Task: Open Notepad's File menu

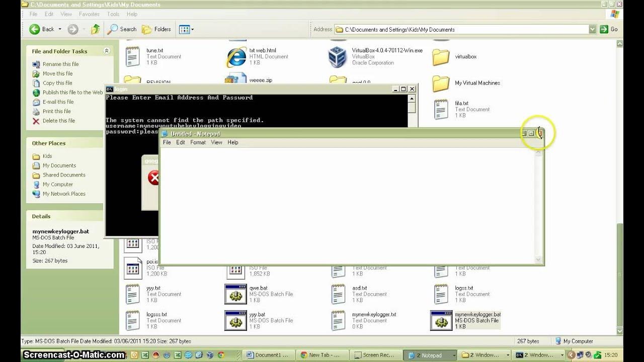Action: pos(167,142)
